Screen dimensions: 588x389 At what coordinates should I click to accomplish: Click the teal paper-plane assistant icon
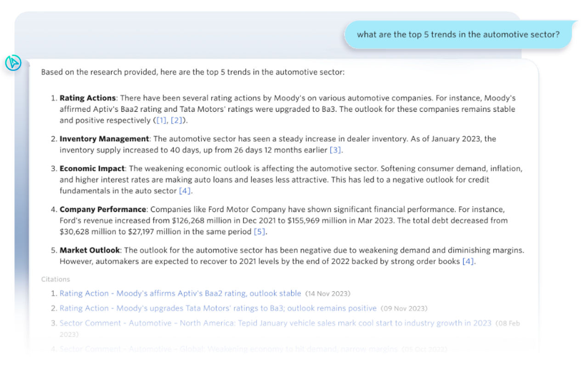point(13,63)
